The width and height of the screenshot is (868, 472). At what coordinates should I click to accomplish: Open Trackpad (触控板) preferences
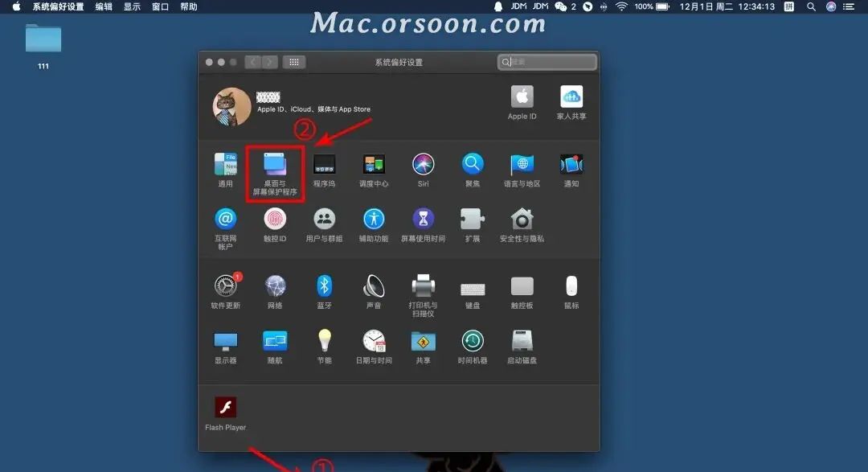click(522, 286)
